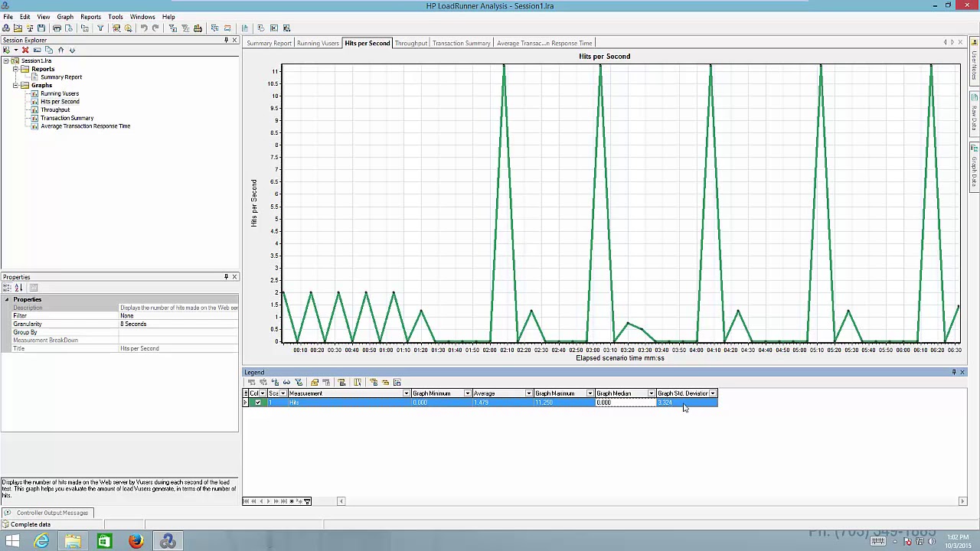Viewport: 980px width, 551px height.
Task: Click the first icon in Legend toolbar
Action: pos(252,382)
